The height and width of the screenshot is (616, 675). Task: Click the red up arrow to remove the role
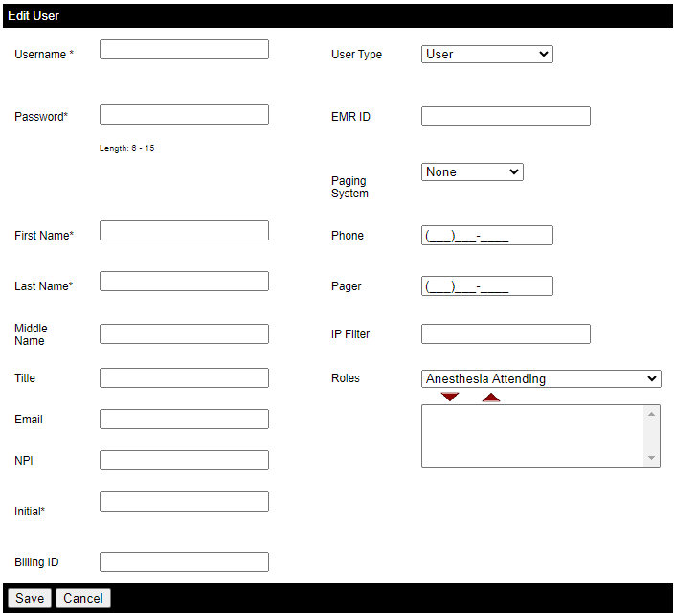pyautogui.click(x=491, y=398)
